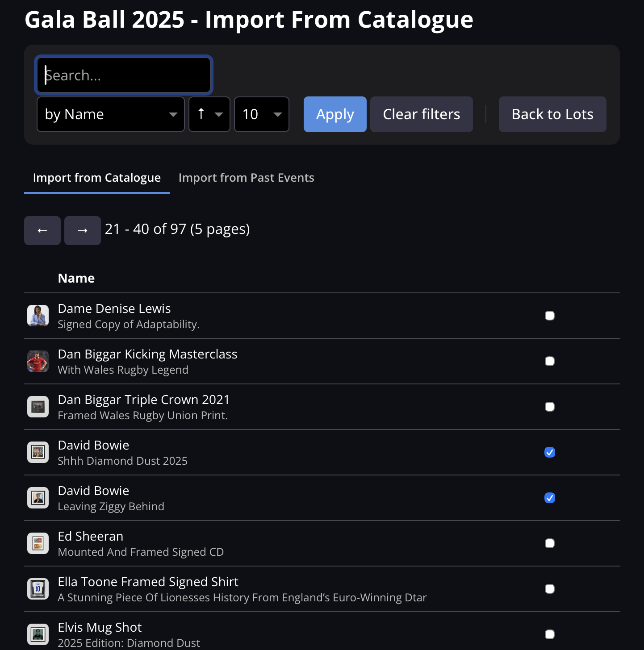This screenshot has width=644, height=650.
Task: Open Dame Denise Lewis item thumbnail
Action: [x=38, y=316]
